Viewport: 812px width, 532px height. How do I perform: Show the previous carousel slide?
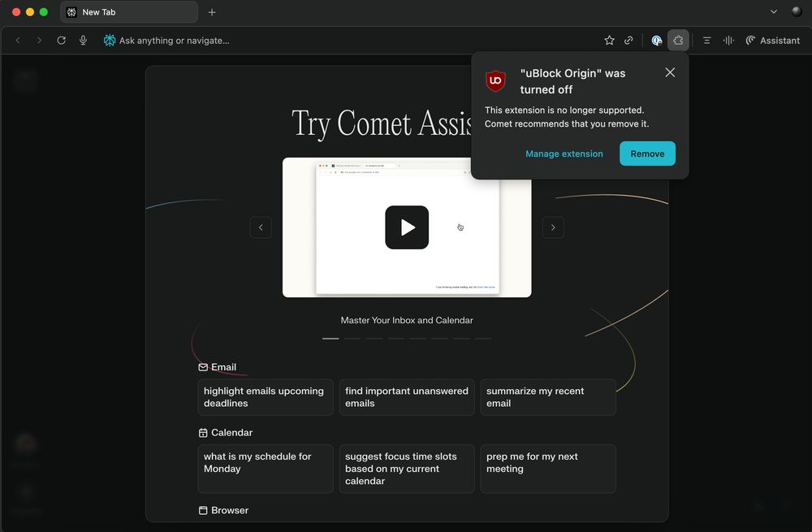pyautogui.click(x=261, y=227)
